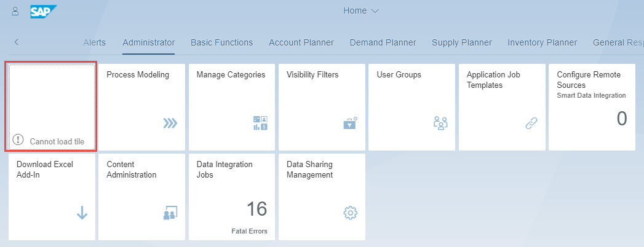Go back with the left chevron arrow
Image resolution: width=644 pixels, height=247 pixels.
click(17, 42)
